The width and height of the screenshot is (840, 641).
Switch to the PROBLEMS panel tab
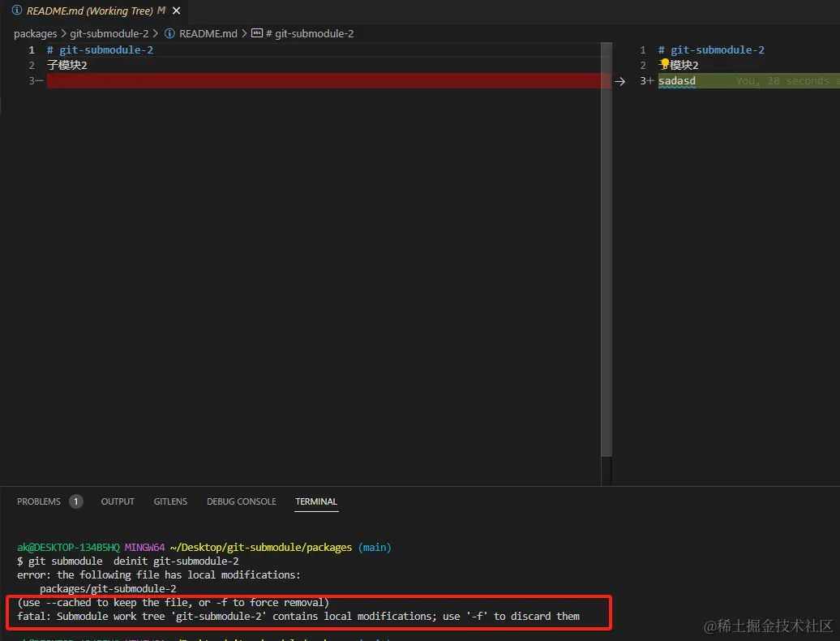click(39, 501)
